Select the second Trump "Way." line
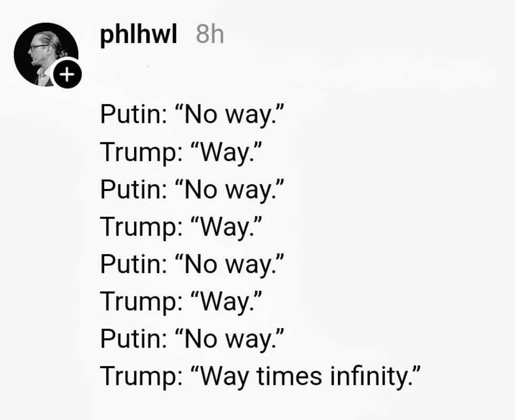This screenshot has height=420, width=515. 181,226
